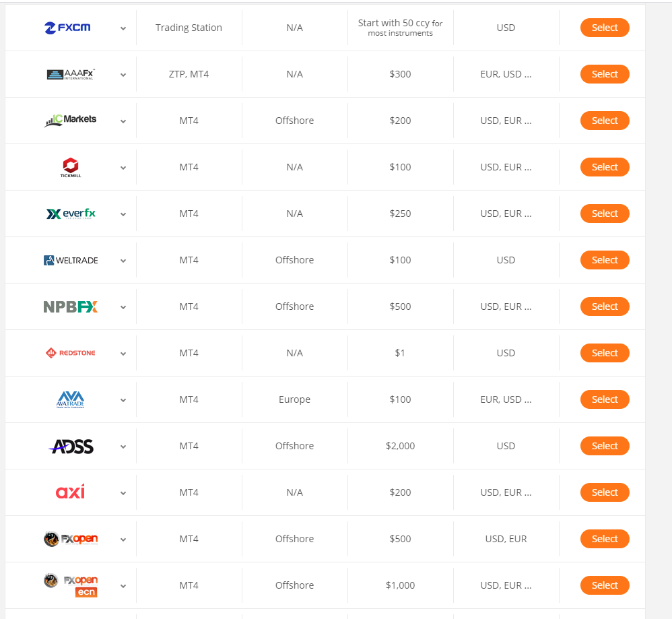Click the axi broker logo
Image resolution: width=672 pixels, height=619 pixels.
tap(70, 492)
